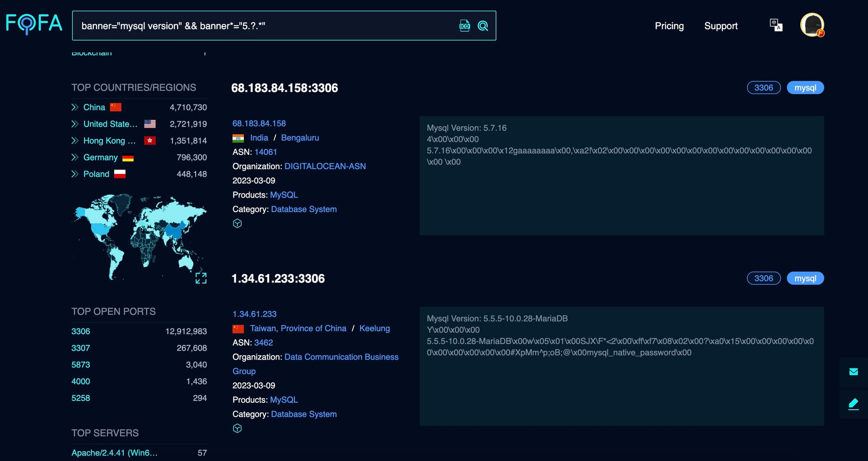Screen dimensions: 868x461
Task: Expand the world map to fullscreen
Action: (x=201, y=278)
